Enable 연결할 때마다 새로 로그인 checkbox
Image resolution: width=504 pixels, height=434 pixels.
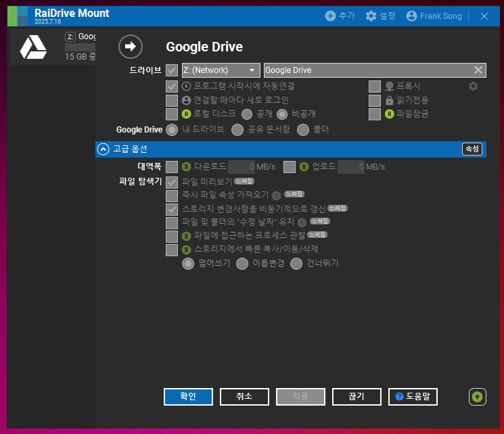pos(172,100)
